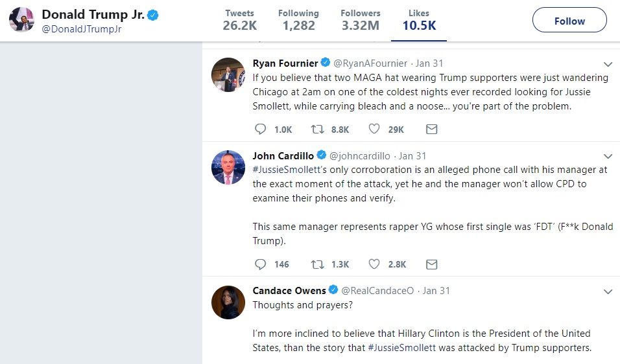Send John Cardillo's tweet via direct message
This screenshot has width=620, height=364.
click(x=431, y=264)
